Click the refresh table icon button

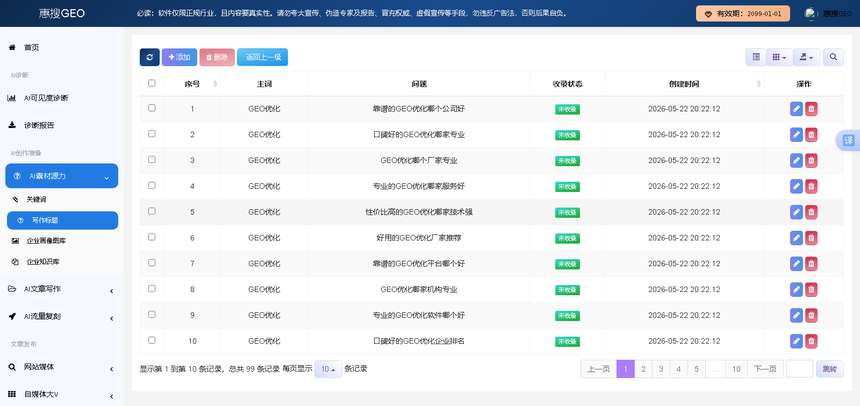149,57
